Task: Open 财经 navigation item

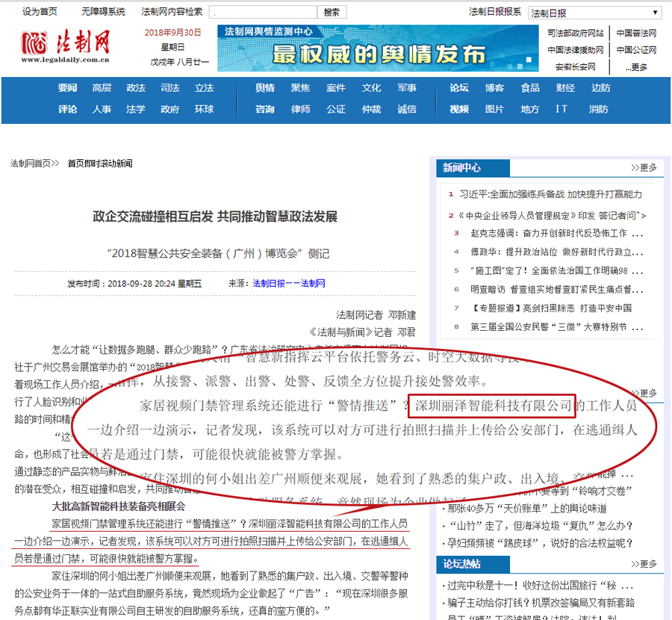Action: tap(565, 88)
